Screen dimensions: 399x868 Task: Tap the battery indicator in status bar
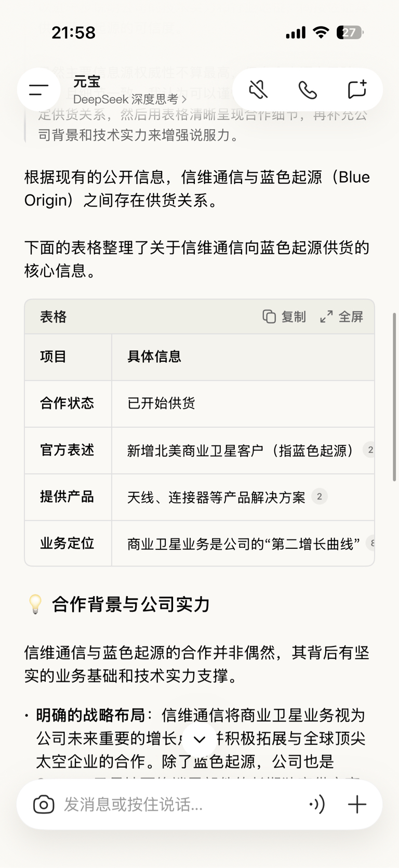[350, 33]
